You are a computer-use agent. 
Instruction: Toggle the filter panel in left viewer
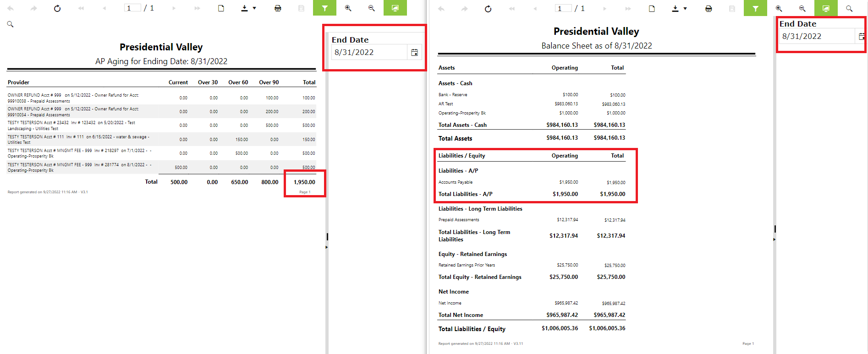[x=324, y=8]
